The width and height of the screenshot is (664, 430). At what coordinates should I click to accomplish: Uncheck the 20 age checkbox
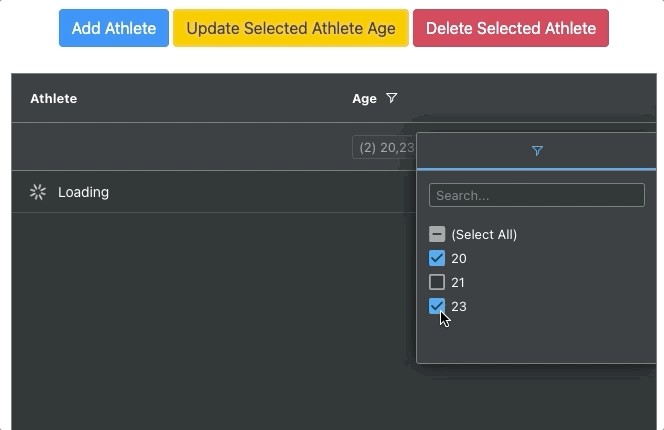coord(437,258)
